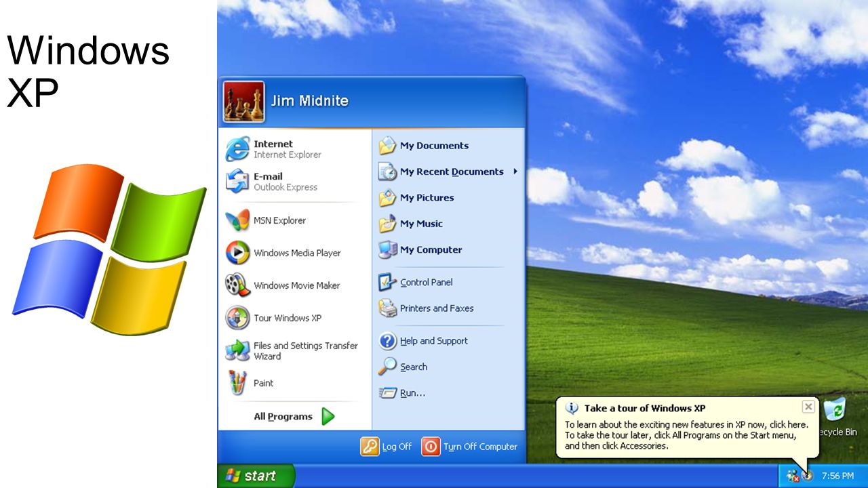Screen dimensions: 868x488
Task: Open Windows Media Player icon
Action: (237, 253)
